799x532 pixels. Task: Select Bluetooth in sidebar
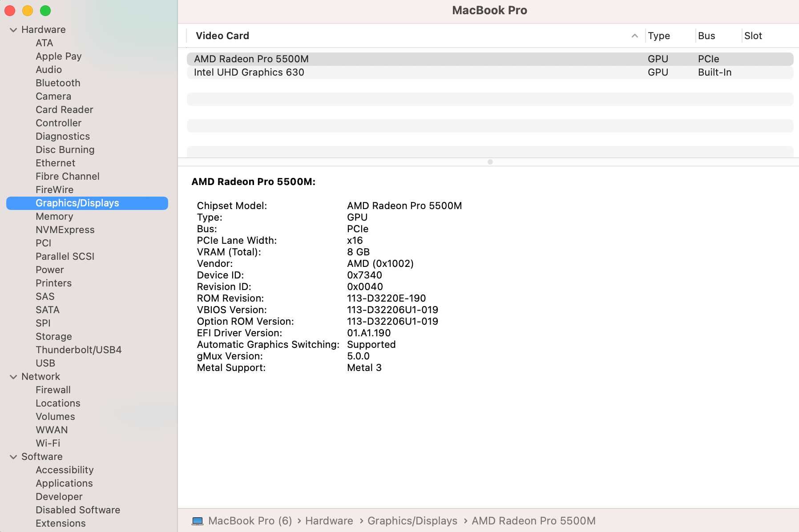coord(58,83)
